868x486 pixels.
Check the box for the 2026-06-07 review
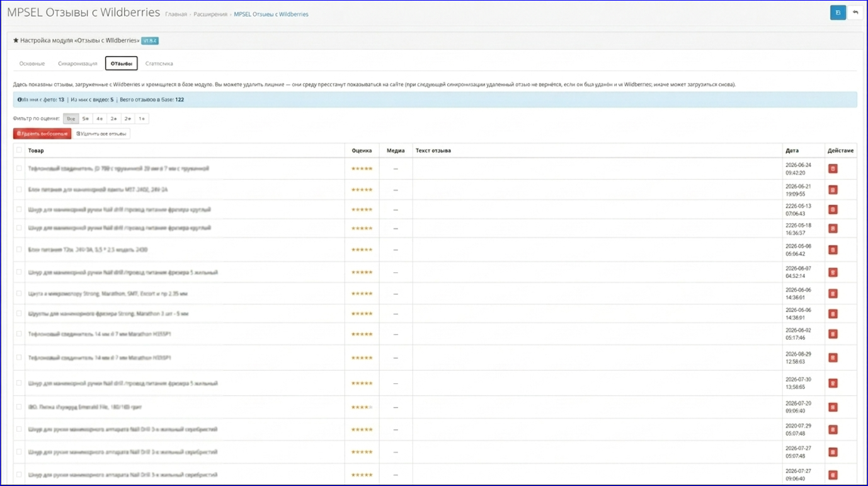(19, 272)
